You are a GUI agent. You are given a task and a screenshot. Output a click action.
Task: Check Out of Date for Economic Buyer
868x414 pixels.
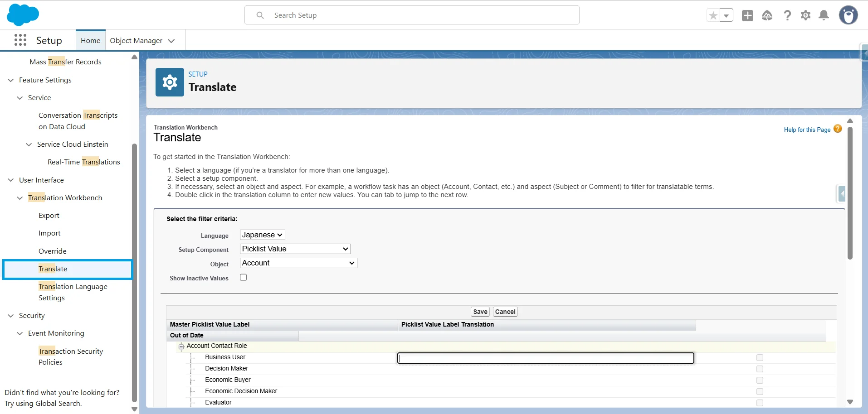point(760,380)
